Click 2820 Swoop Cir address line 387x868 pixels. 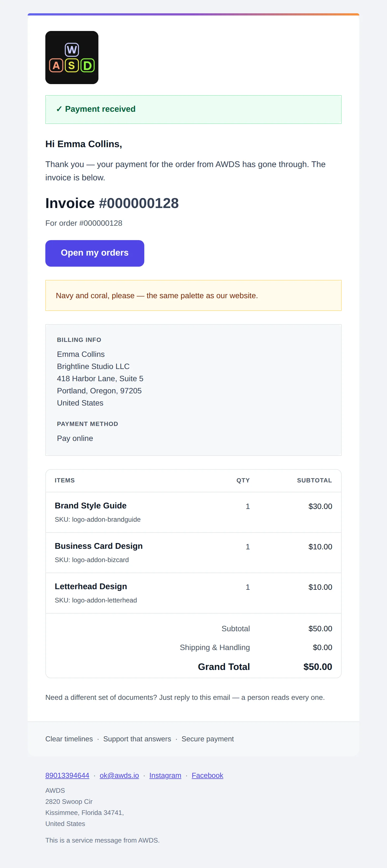pyautogui.click(x=69, y=801)
